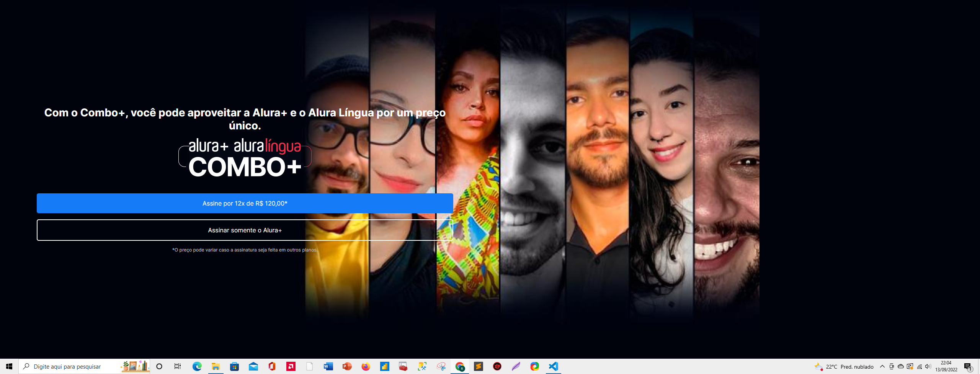
Task: Open the red AMD software icon
Action: [x=291, y=366]
